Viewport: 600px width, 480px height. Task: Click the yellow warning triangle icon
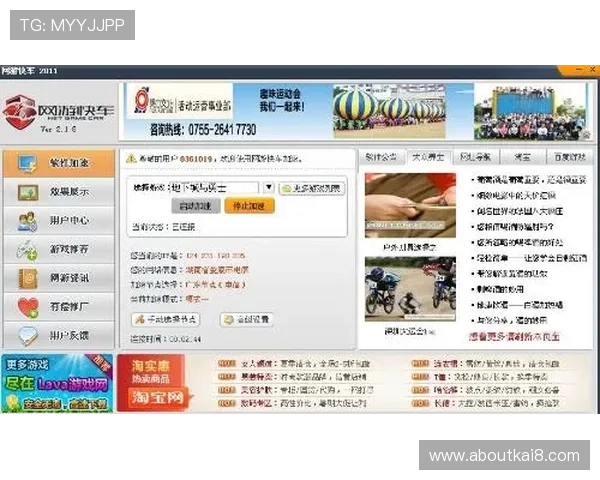pyautogui.click(x=131, y=158)
